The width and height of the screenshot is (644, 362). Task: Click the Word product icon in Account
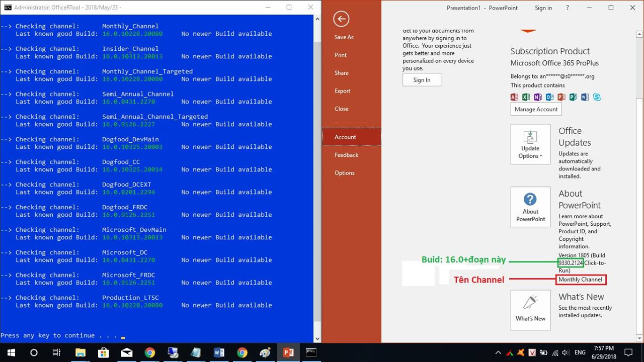pyautogui.click(x=585, y=97)
